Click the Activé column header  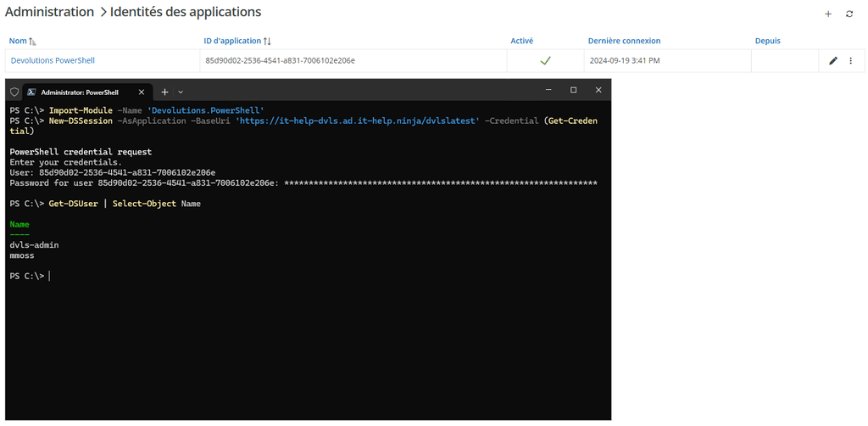(x=521, y=41)
